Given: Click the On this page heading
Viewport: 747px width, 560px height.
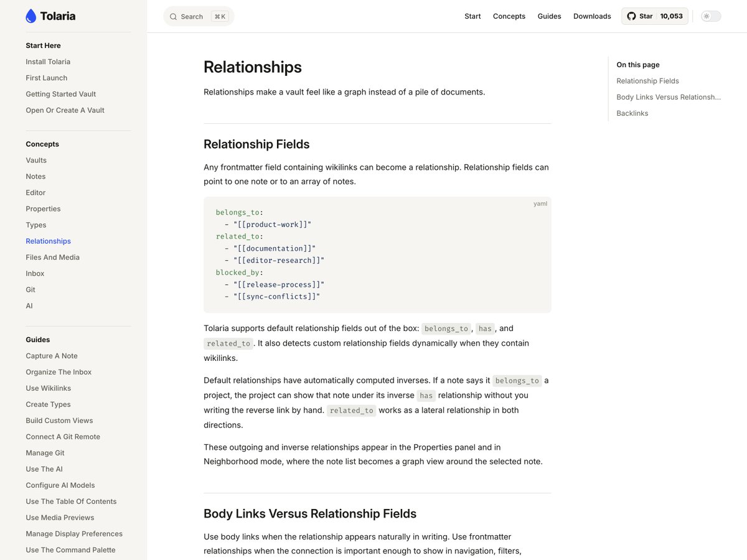Looking at the screenshot, I should (x=638, y=65).
